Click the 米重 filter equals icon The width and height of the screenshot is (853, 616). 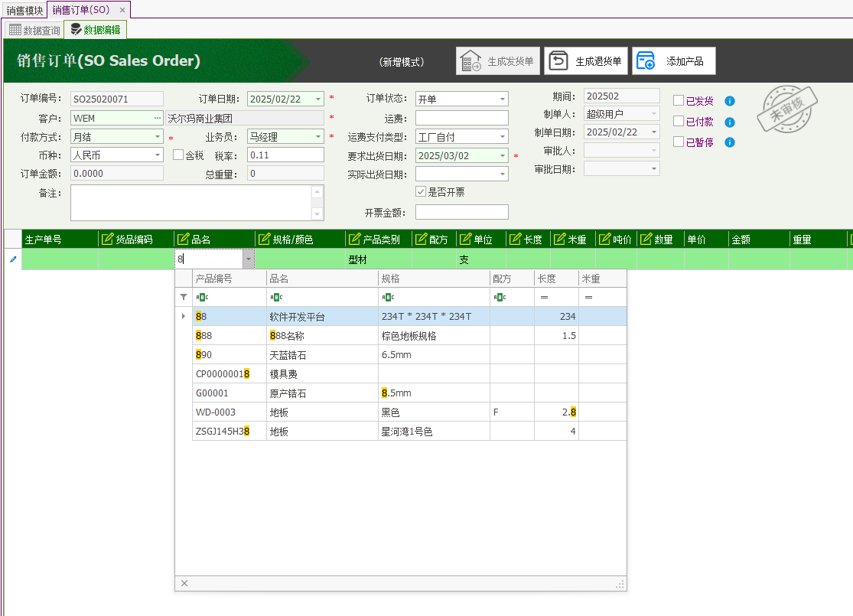pyautogui.click(x=588, y=298)
